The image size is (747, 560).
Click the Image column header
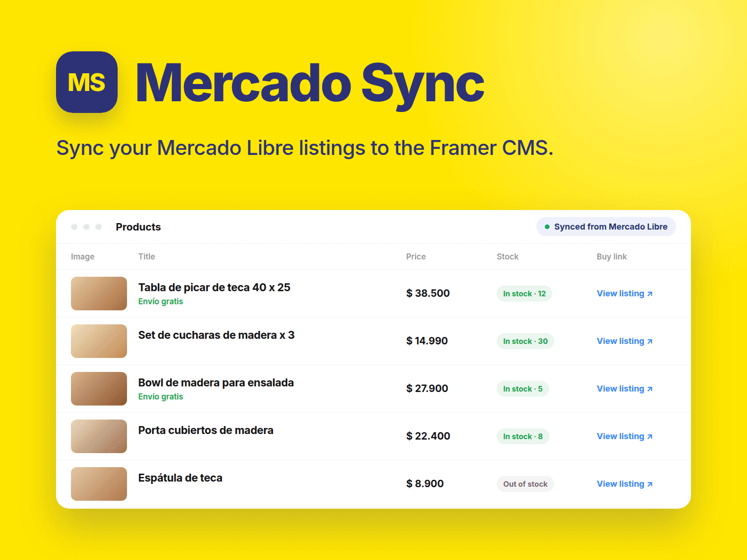click(83, 257)
